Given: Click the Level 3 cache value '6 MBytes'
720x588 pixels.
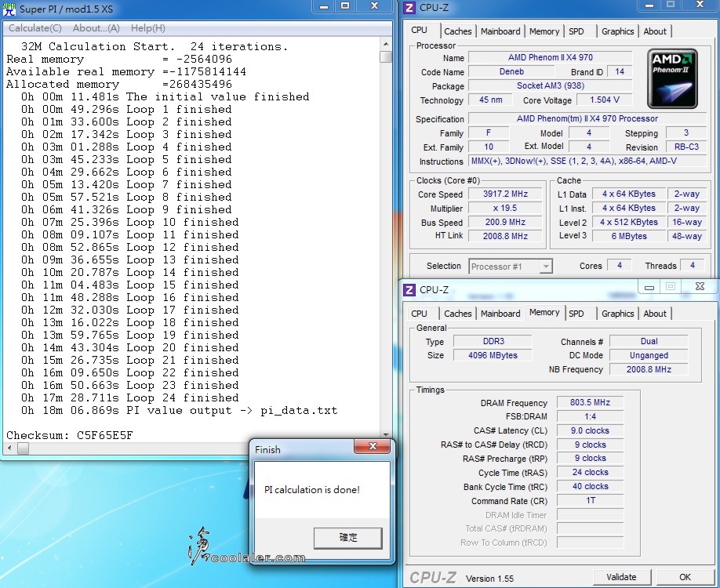Looking at the screenshot, I should click(628, 236).
